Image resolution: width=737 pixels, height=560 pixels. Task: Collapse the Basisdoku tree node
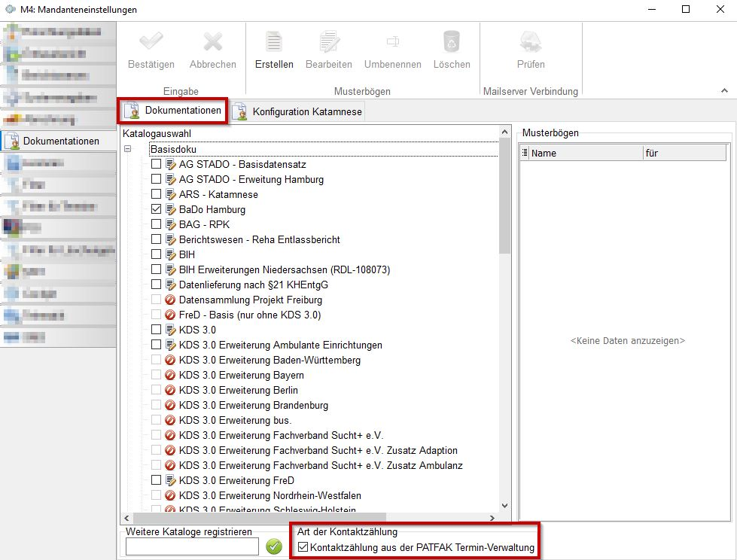pos(128,149)
